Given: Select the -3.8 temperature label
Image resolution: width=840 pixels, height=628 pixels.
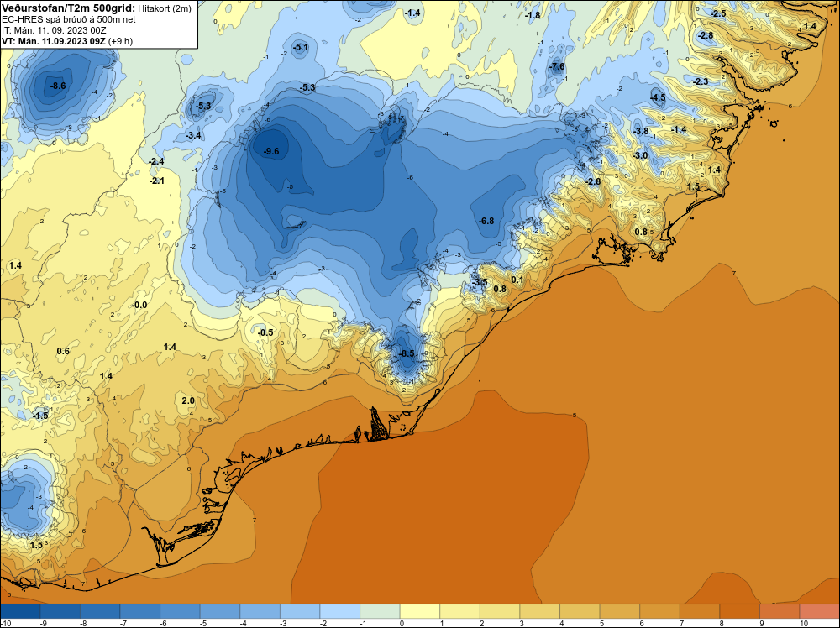Looking at the screenshot, I should (641, 131).
